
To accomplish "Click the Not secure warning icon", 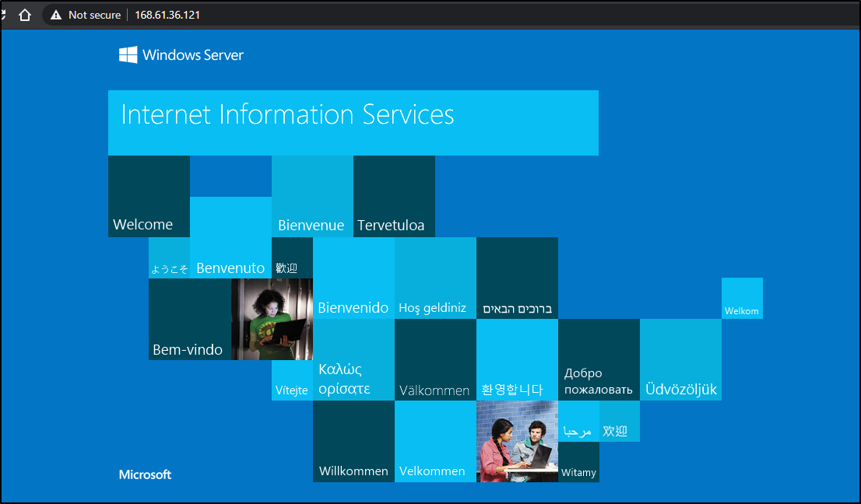I will click(x=56, y=16).
